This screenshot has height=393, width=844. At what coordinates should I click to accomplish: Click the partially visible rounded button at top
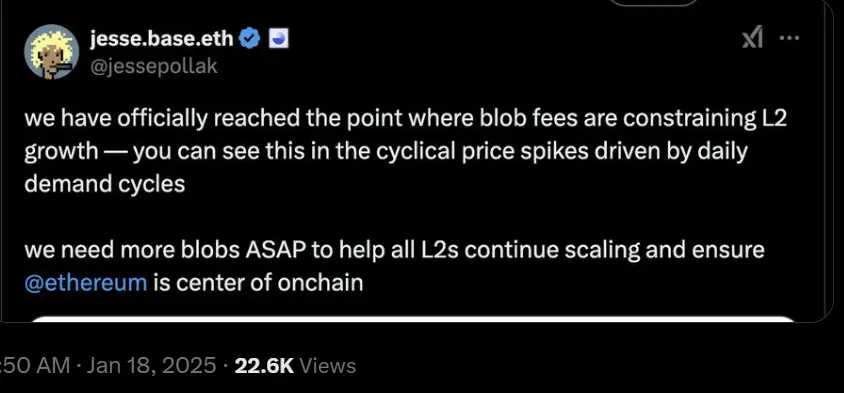652,3
